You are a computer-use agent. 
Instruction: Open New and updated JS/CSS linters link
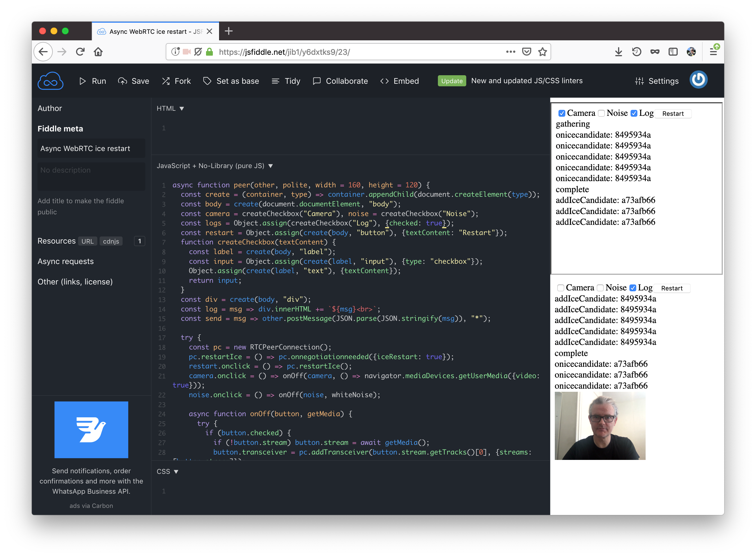527,81
